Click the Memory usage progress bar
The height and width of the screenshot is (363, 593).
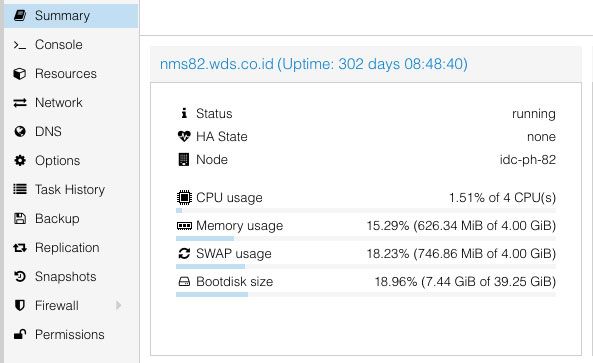(366, 239)
